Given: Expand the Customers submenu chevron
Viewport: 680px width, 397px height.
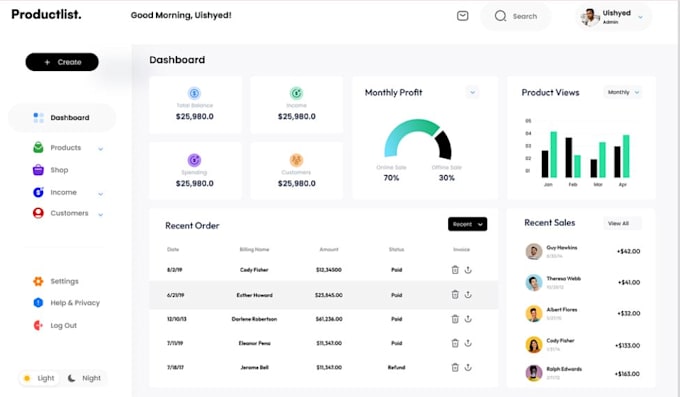Looking at the screenshot, I should click(x=101, y=214).
